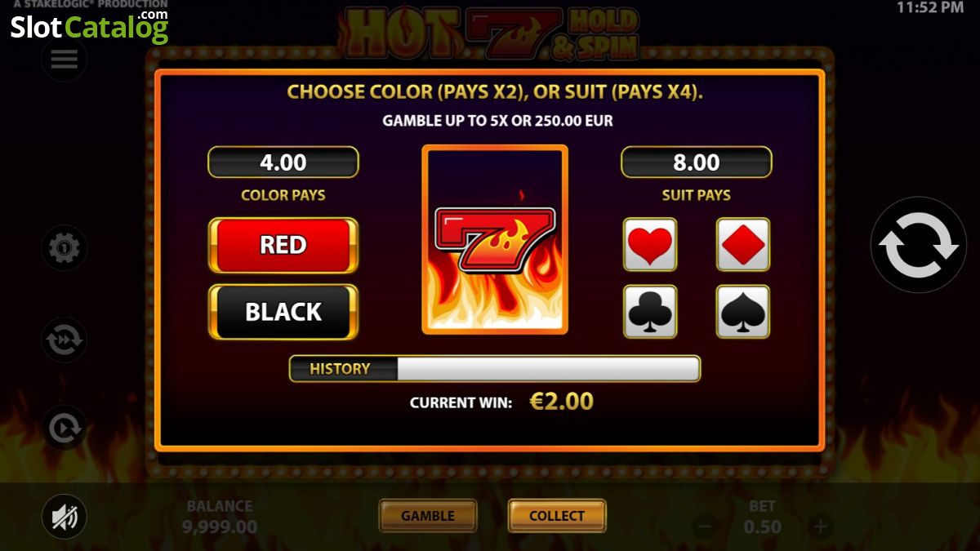Decrease bet with the minus button

tap(706, 527)
